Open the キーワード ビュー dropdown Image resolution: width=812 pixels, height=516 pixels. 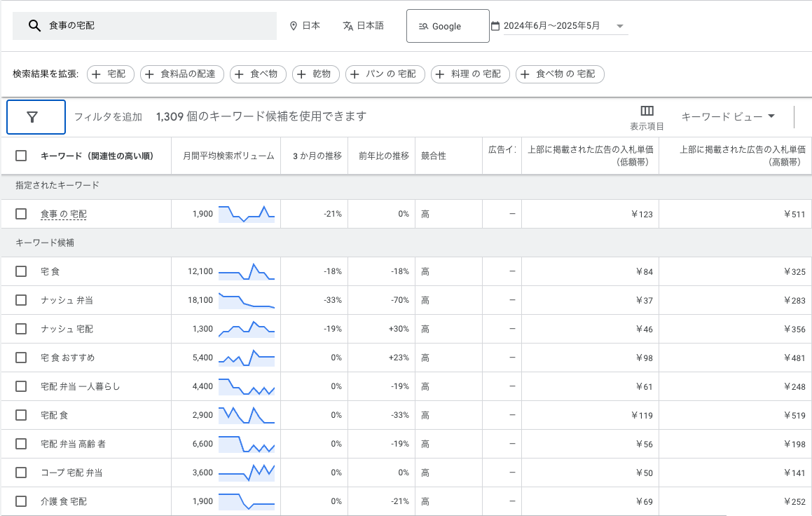pos(728,116)
